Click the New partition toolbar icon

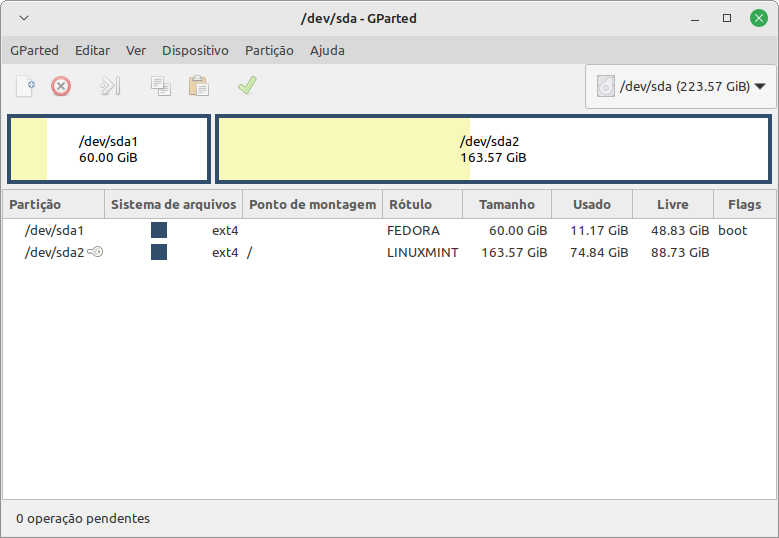click(x=25, y=86)
